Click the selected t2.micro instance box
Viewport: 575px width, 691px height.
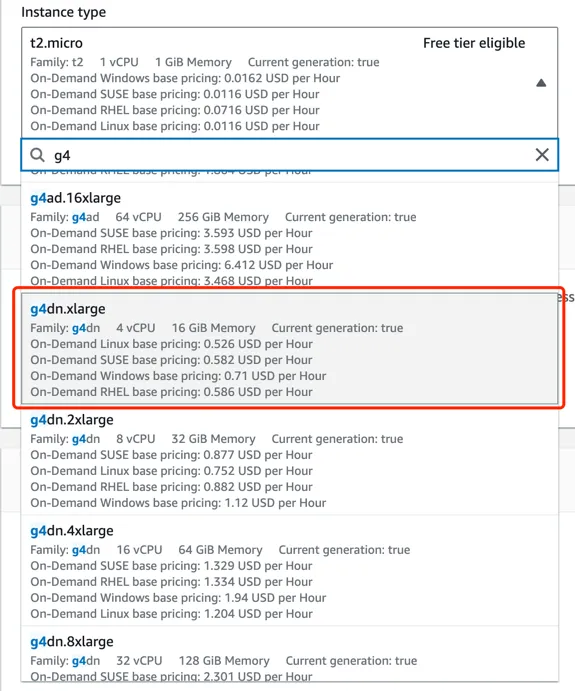[x=289, y=83]
